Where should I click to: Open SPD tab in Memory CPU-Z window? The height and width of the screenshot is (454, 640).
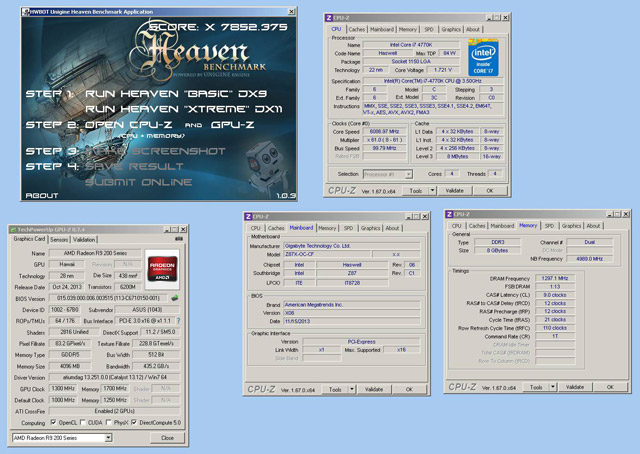coord(549,226)
